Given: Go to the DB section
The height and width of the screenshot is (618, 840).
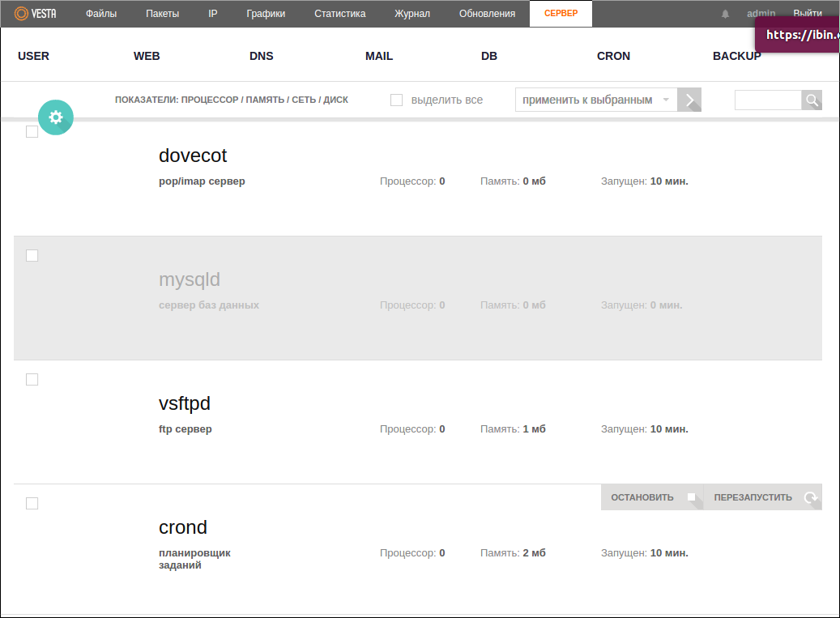Looking at the screenshot, I should coord(489,56).
